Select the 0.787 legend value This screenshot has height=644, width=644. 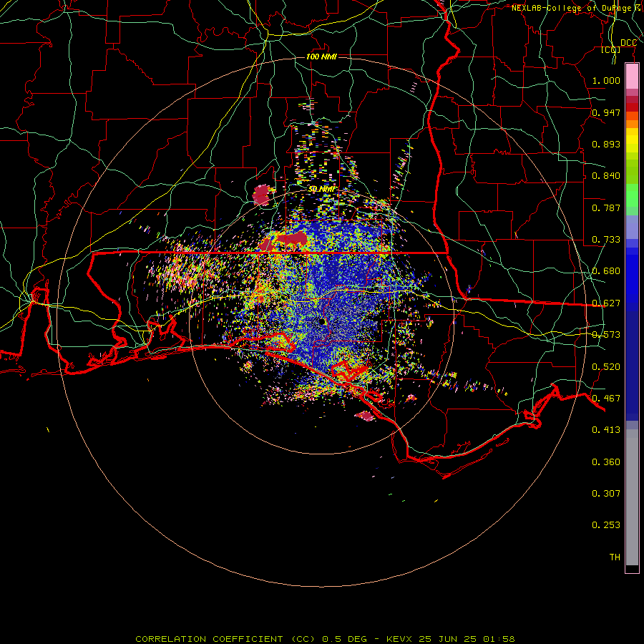tap(606, 208)
